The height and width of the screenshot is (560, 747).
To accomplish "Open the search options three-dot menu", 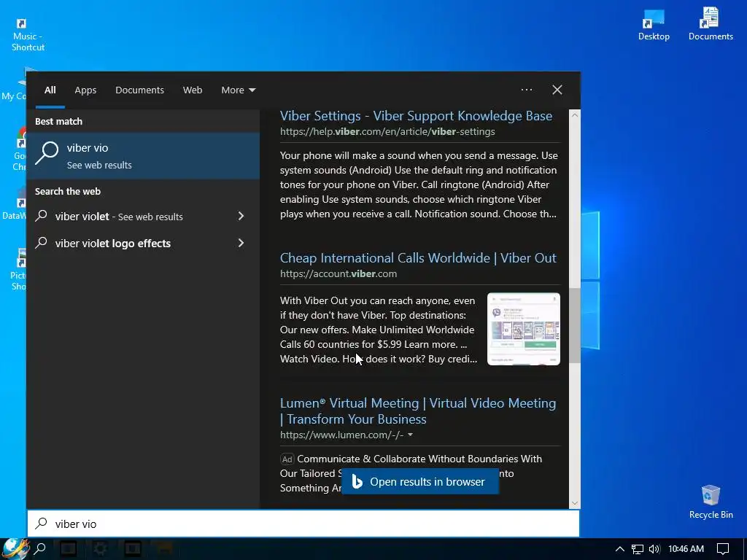I will (527, 90).
